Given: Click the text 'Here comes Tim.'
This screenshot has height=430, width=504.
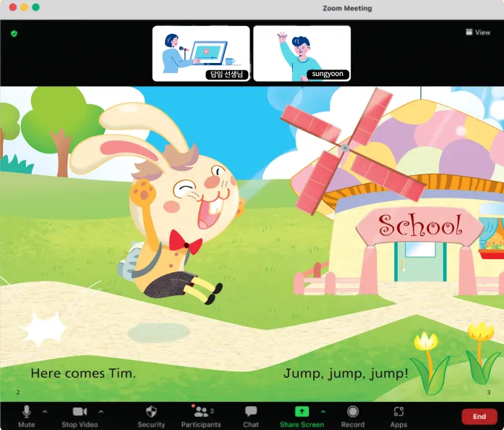Looking at the screenshot, I should click(x=83, y=374).
